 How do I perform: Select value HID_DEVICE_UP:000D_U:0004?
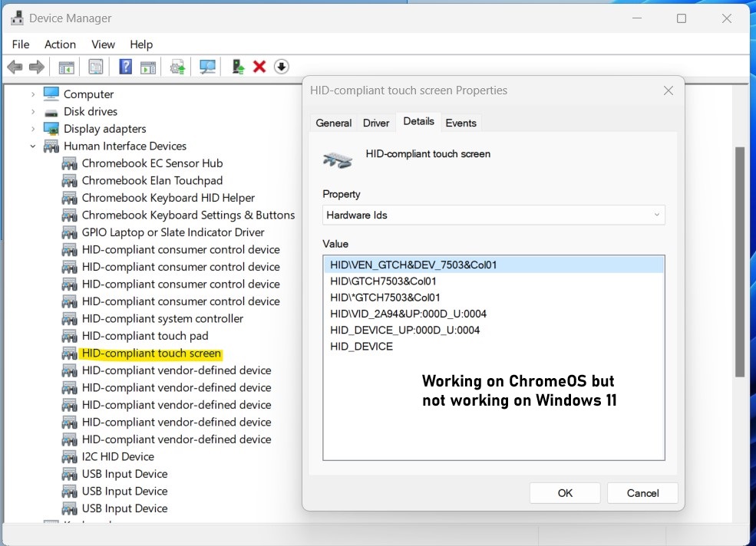[405, 330]
